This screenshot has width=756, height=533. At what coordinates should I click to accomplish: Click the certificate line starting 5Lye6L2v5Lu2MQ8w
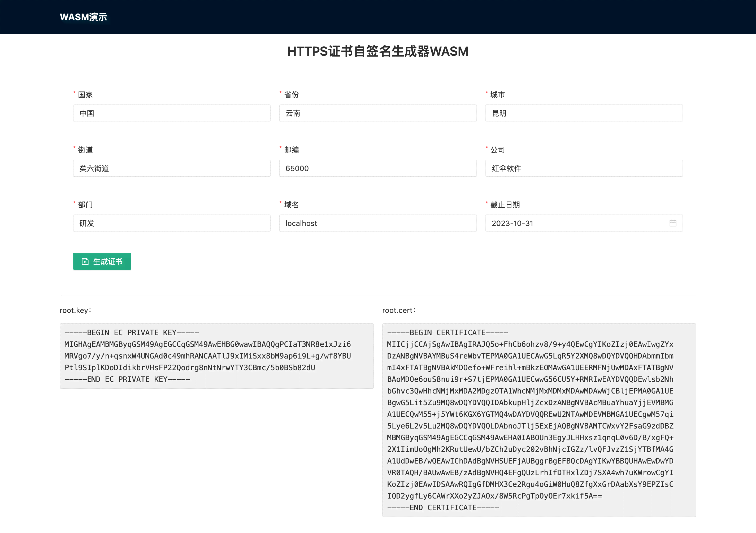click(x=530, y=426)
